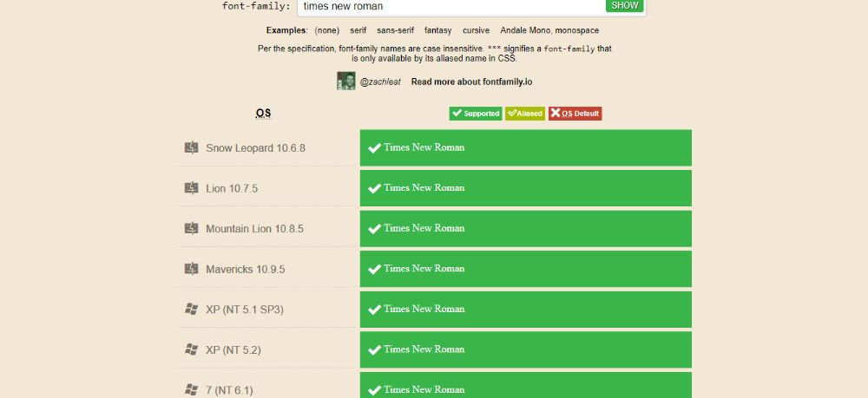Viewport: 868px width, 398px height.
Task: Click the checkmark in the Mavericks result
Action: [x=375, y=269]
